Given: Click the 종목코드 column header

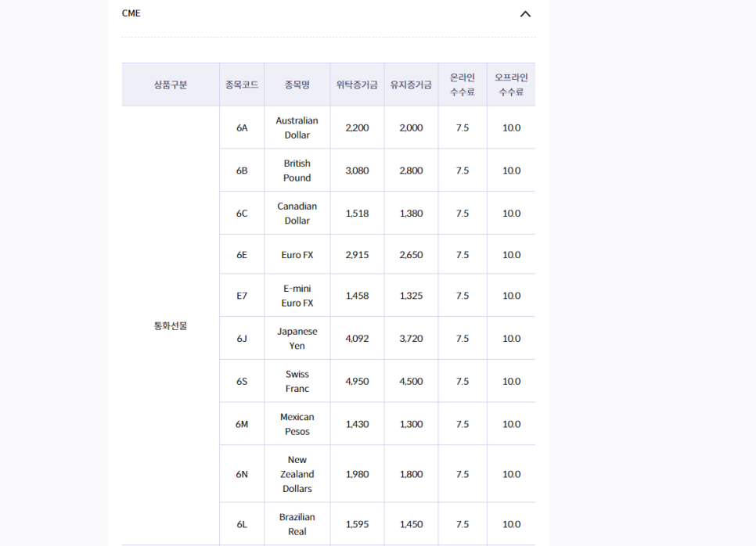Looking at the screenshot, I should (x=242, y=84).
